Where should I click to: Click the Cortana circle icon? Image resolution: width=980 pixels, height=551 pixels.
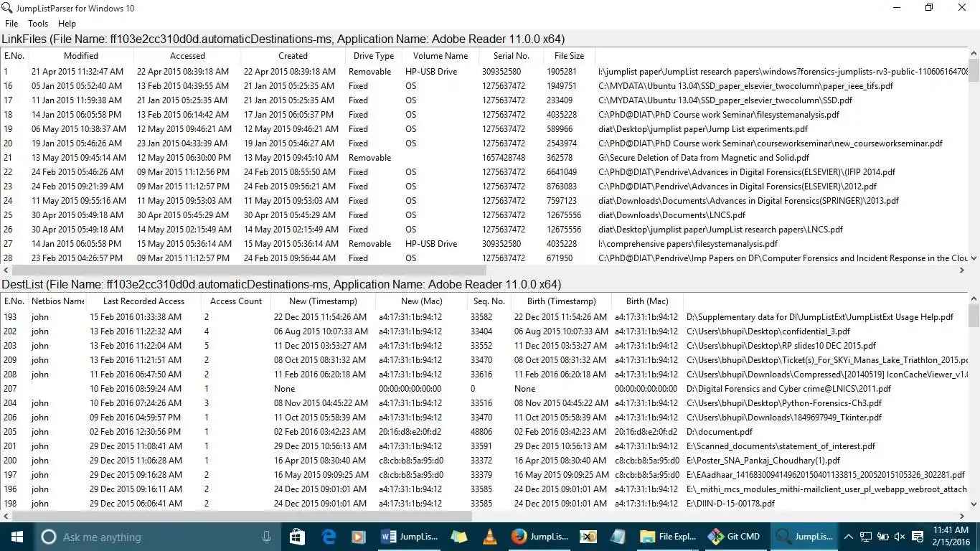pos(48,537)
